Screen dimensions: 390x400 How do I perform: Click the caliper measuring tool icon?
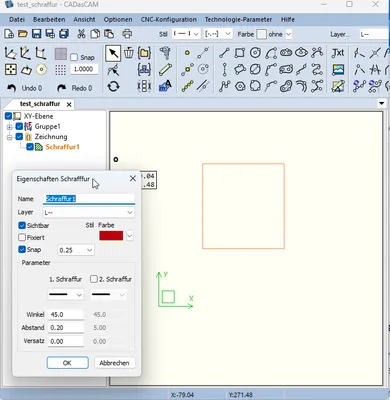165,53
